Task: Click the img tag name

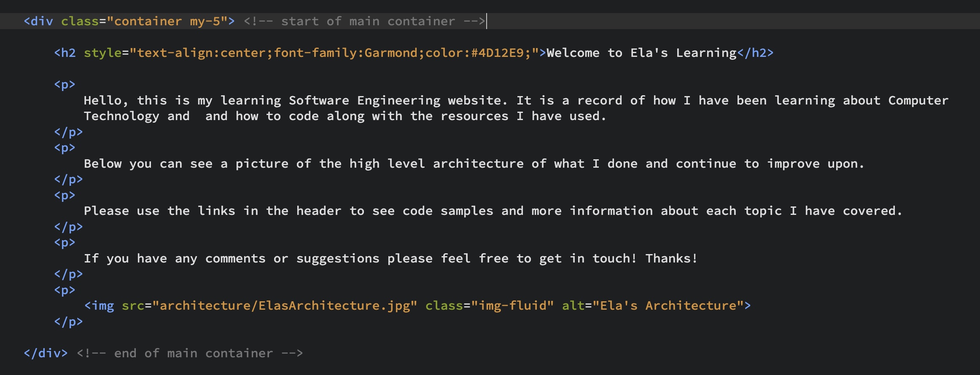Action: pyautogui.click(x=103, y=305)
